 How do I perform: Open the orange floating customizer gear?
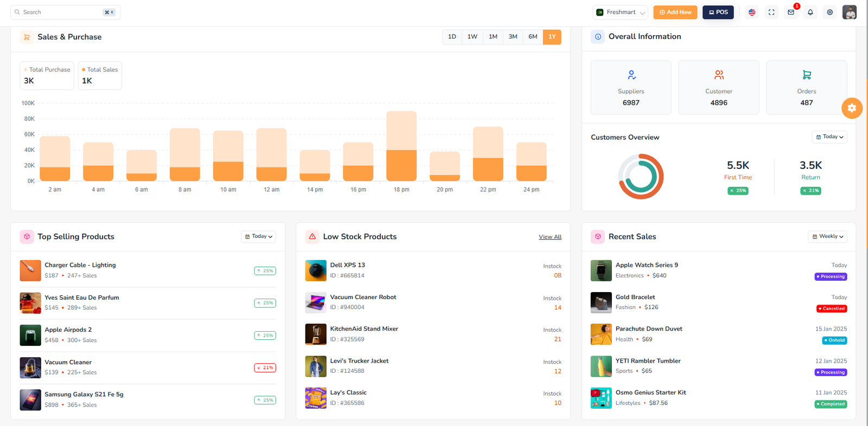(852, 108)
